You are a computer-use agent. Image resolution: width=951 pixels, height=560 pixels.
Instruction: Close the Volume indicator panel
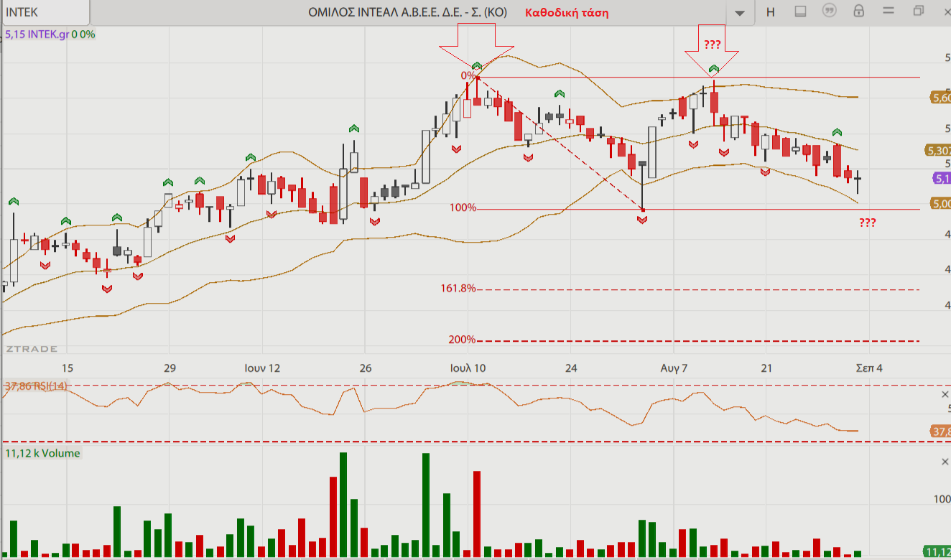tap(945, 462)
